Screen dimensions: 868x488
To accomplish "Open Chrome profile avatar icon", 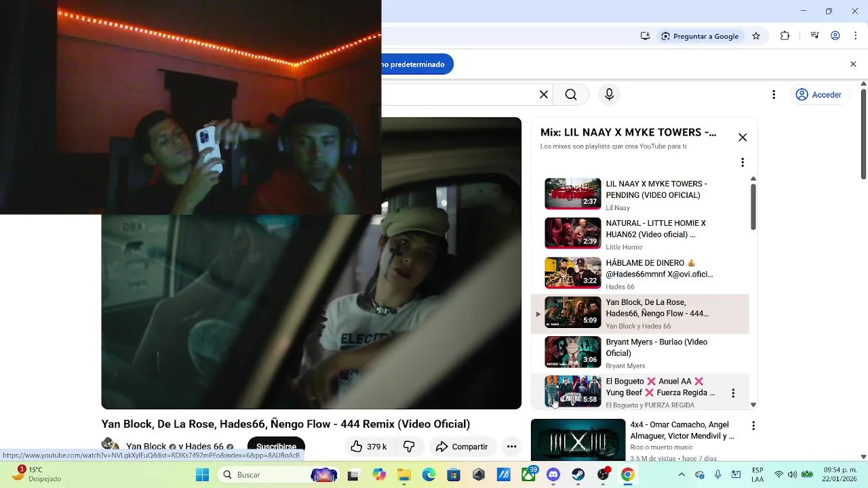I will coord(835,36).
